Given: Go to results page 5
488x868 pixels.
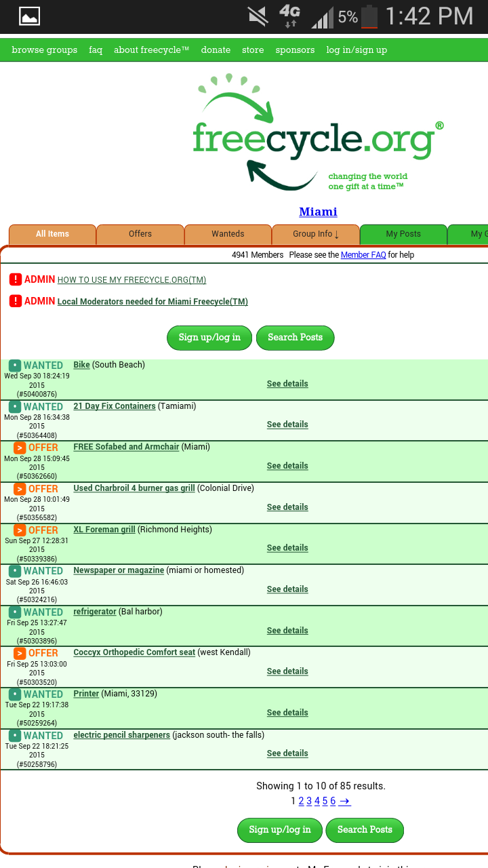Looking at the screenshot, I should [325, 801].
